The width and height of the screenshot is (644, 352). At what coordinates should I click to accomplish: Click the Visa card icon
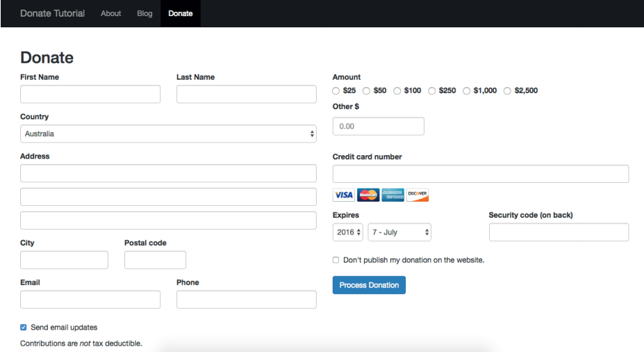pos(343,195)
